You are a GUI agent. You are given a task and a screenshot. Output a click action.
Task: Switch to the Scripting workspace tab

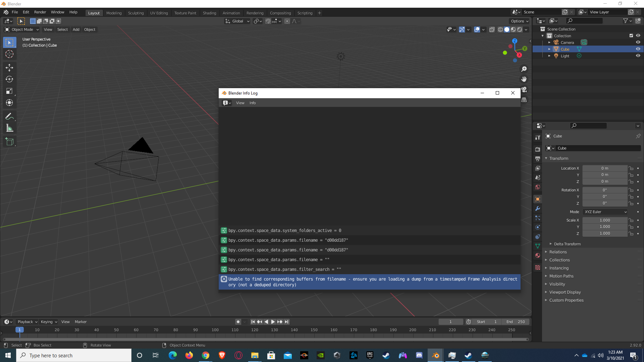[x=305, y=13]
